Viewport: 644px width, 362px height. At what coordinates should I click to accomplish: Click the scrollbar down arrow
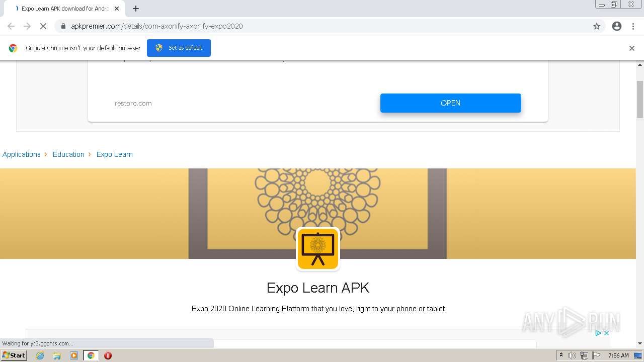(640, 343)
